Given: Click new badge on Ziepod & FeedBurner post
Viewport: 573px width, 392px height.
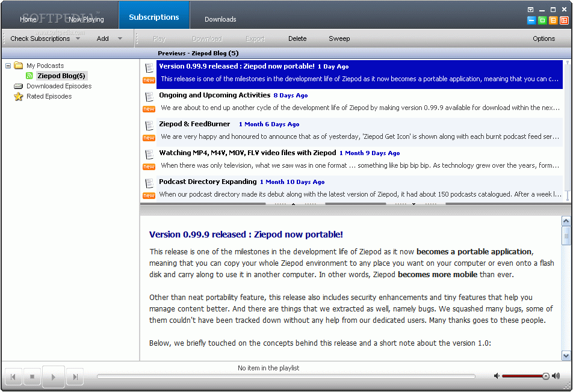Looking at the screenshot, I should [149, 138].
